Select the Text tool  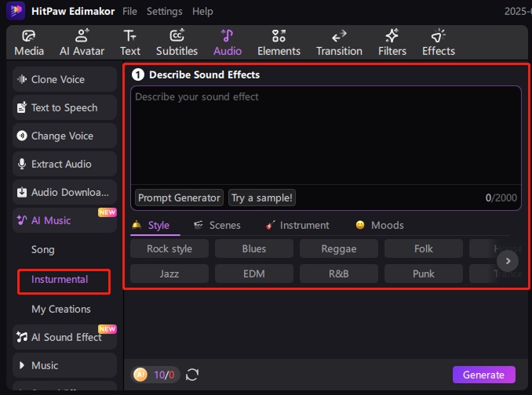130,42
